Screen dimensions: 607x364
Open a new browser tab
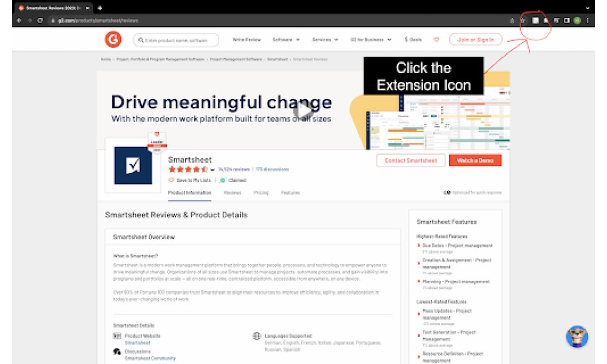(x=100, y=8)
